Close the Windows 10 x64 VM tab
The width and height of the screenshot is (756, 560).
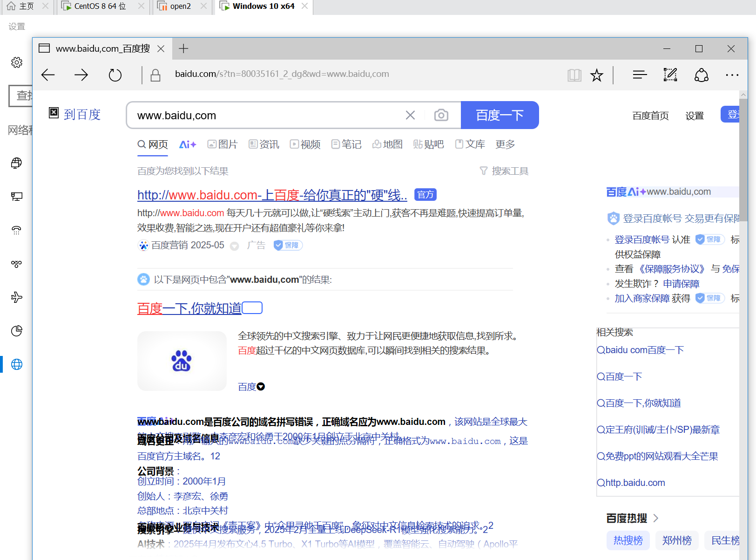click(304, 6)
